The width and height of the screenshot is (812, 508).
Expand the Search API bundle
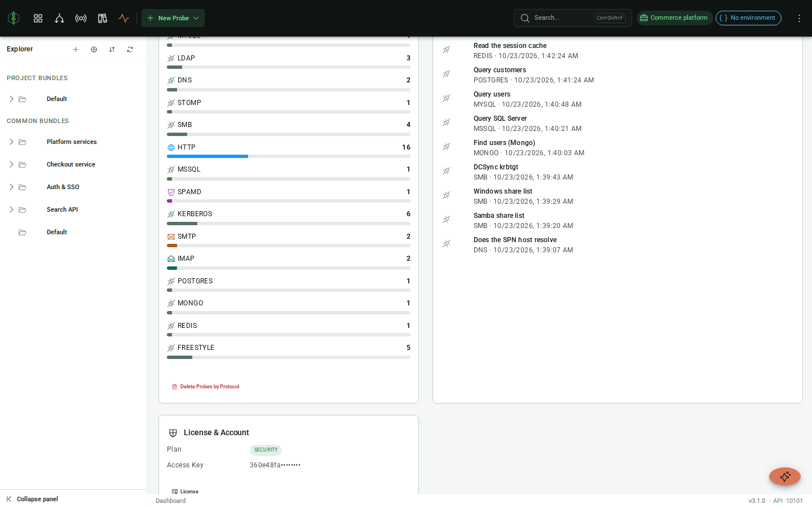coord(11,209)
